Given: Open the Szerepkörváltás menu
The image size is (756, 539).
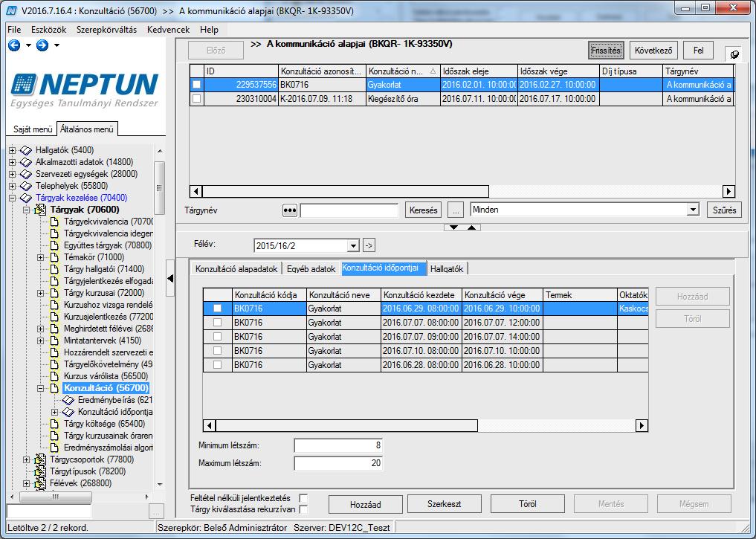Looking at the screenshot, I should click(106, 30).
